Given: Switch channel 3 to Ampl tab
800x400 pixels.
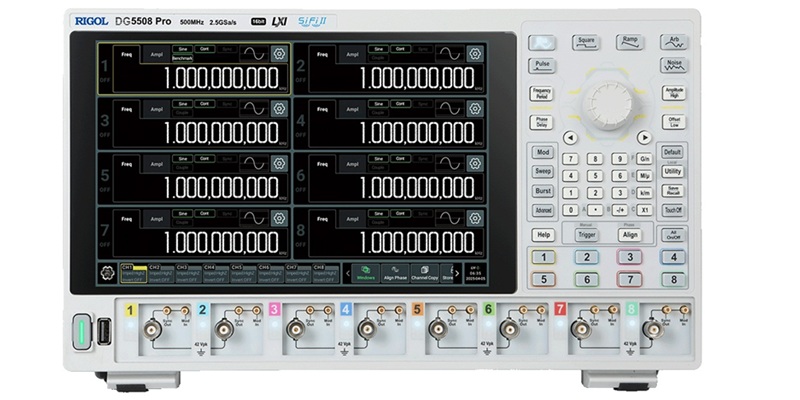Looking at the screenshot, I should (156, 109).
